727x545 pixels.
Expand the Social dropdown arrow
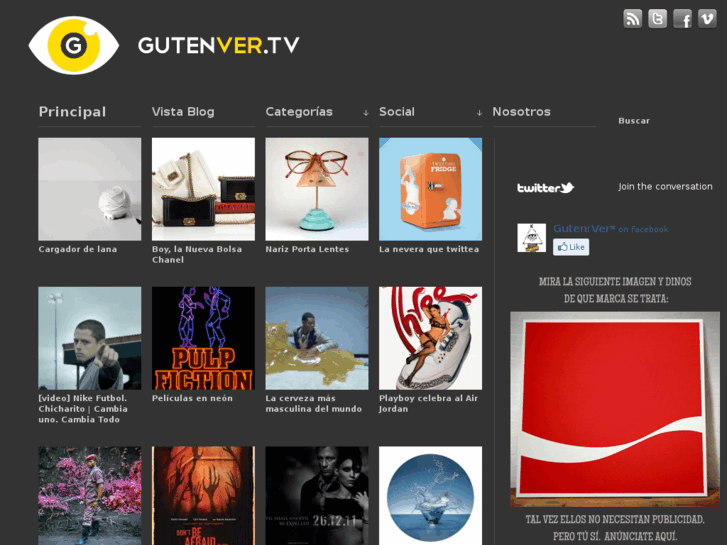(x=479, y=113)
